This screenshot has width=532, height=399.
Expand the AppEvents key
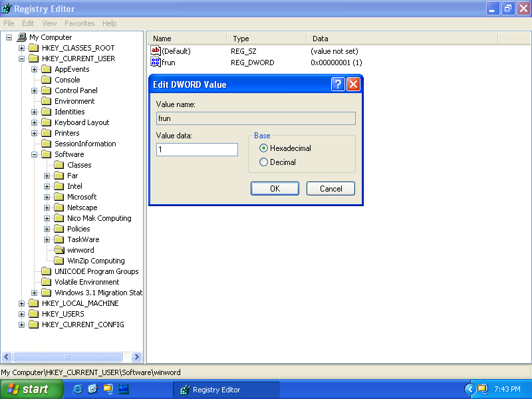[x=35, y=70]
